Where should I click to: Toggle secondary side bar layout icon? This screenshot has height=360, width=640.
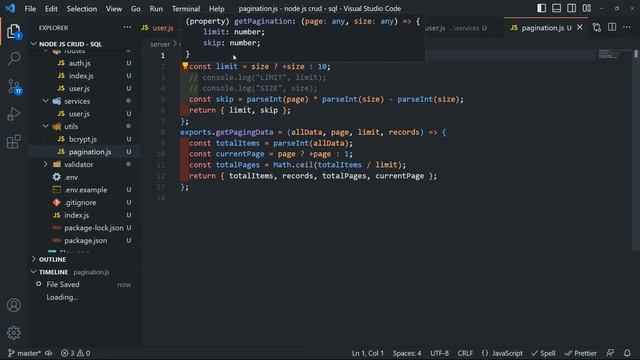(x=571, y=8)
